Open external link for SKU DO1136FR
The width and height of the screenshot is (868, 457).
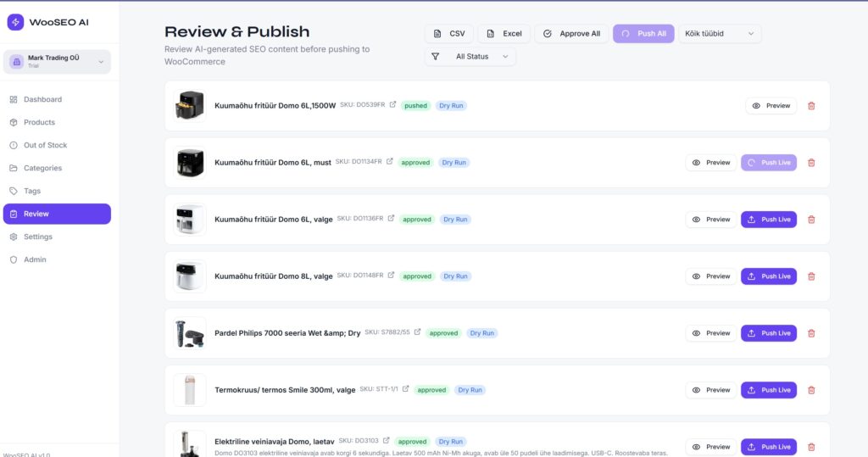[391, 218]
